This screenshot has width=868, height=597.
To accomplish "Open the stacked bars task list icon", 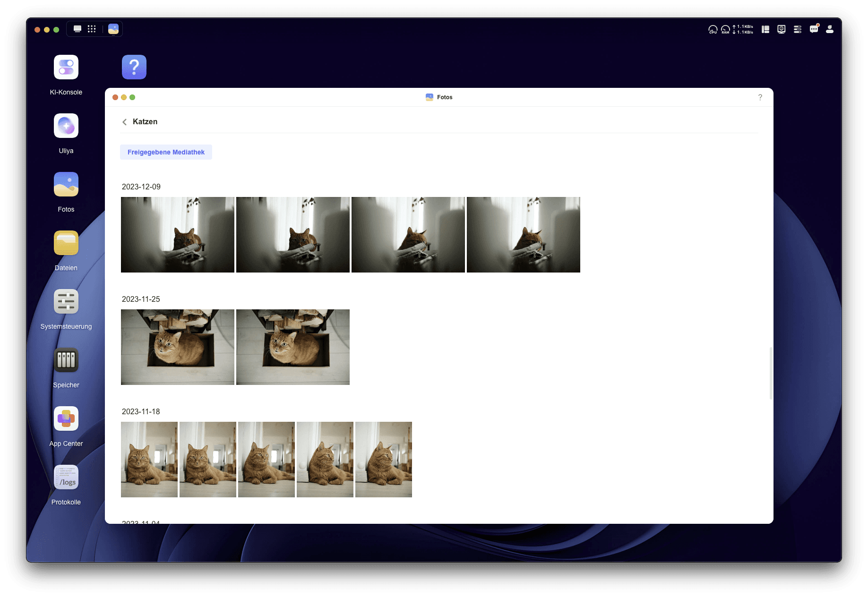I will tap(798, 29).
